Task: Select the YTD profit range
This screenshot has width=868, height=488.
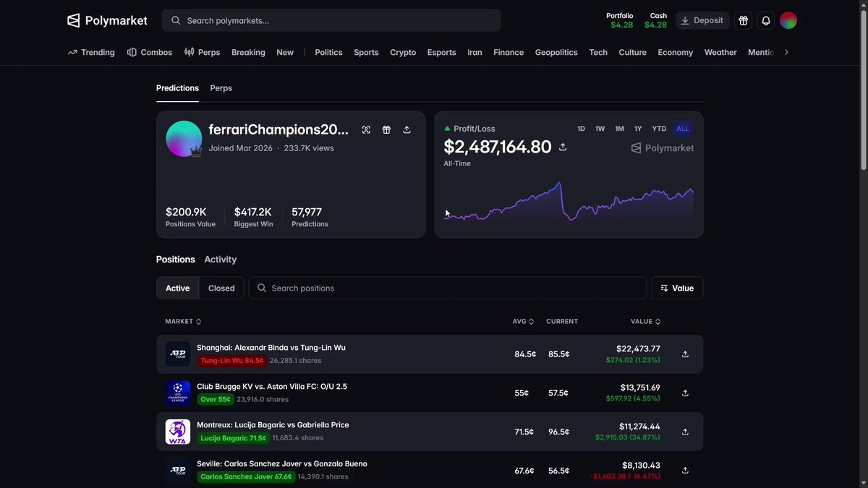Action: (659, 129)
